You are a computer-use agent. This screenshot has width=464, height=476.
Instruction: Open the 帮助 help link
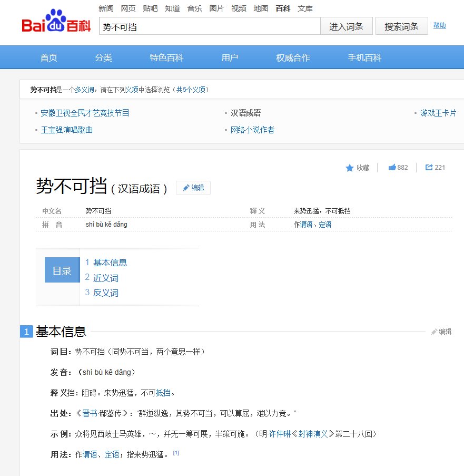(439, 25)
